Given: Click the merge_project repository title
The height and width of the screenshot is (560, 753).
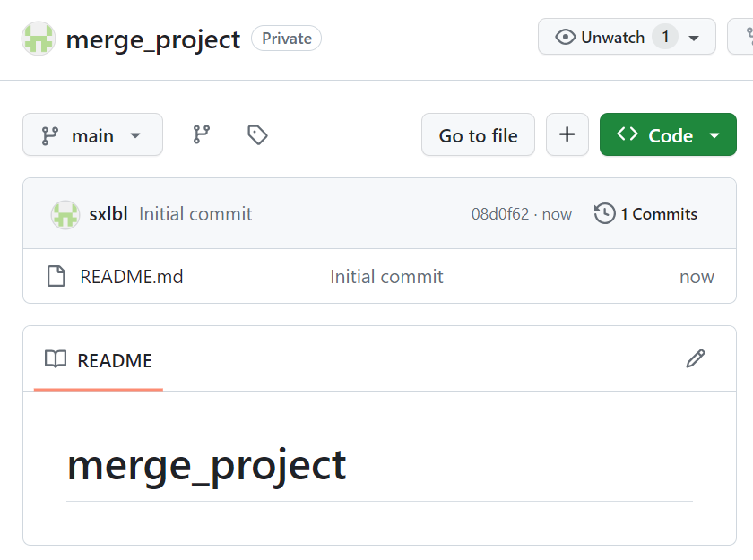Looking at the screenshot, I should (x=153, y=39).
